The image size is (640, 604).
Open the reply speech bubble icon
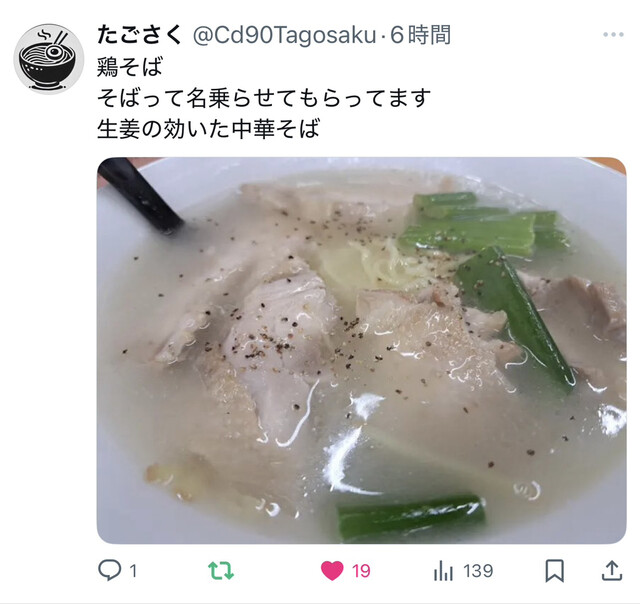(x=109, y=570)
